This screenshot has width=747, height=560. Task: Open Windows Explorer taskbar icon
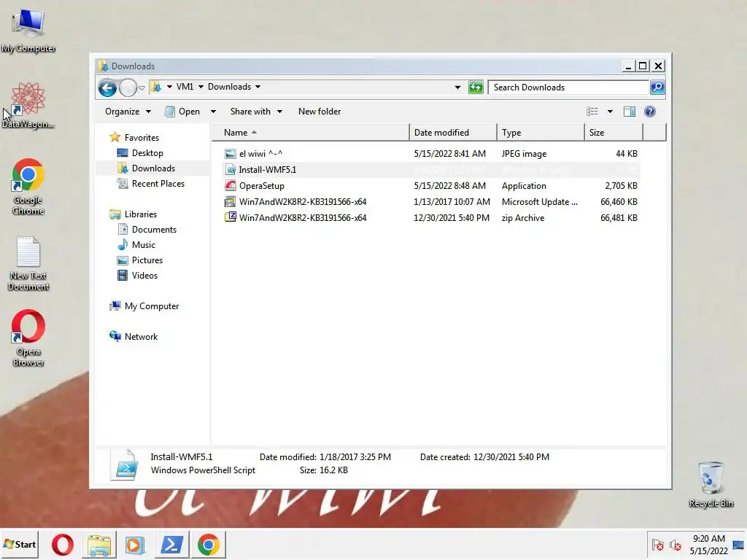pyautogui.click(x=99, y=545)
